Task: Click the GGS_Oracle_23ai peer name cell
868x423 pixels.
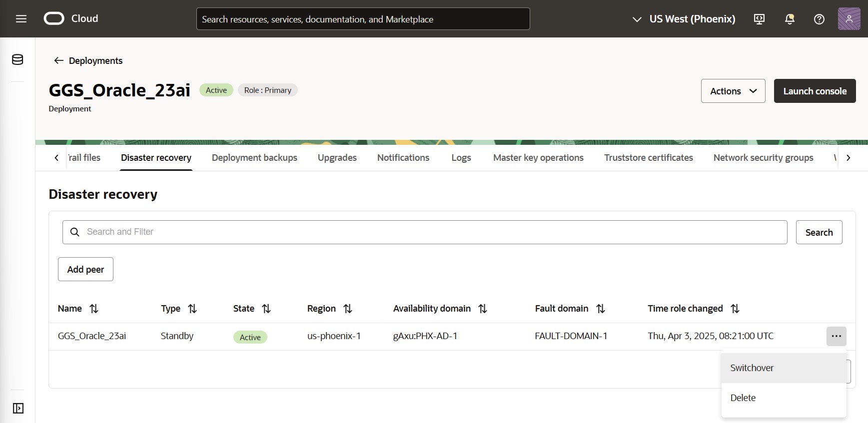Action: tap(92, 336)
